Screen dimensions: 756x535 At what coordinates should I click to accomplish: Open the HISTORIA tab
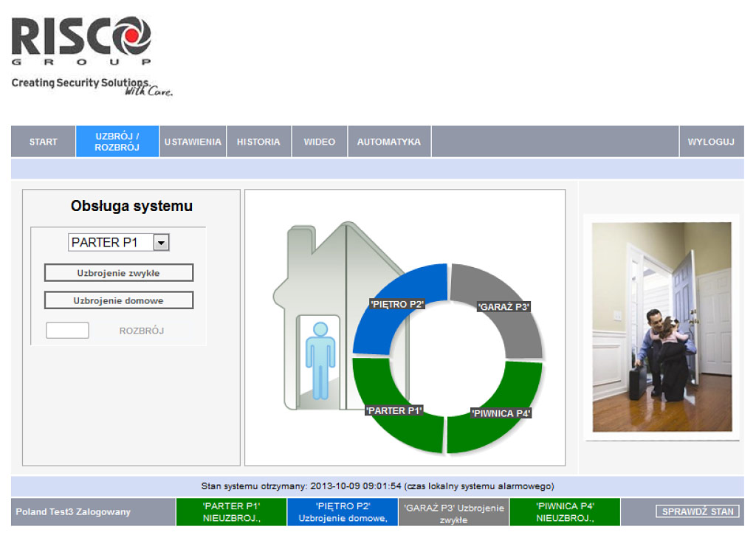click(258, 142)
